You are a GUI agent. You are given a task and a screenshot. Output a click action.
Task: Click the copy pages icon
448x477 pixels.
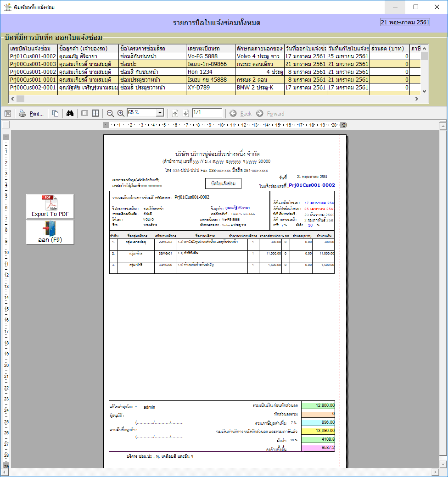(x=56, y=113)
